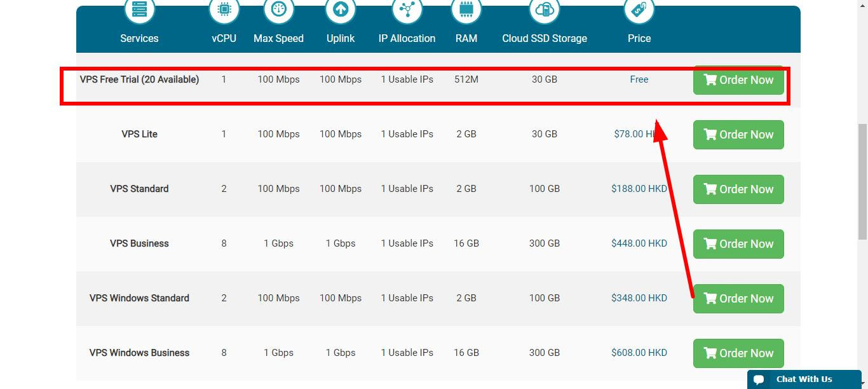This screenshot has width=868, height=389.
Task: Click the Uplink arrow icon
Action: coord(341,10)
